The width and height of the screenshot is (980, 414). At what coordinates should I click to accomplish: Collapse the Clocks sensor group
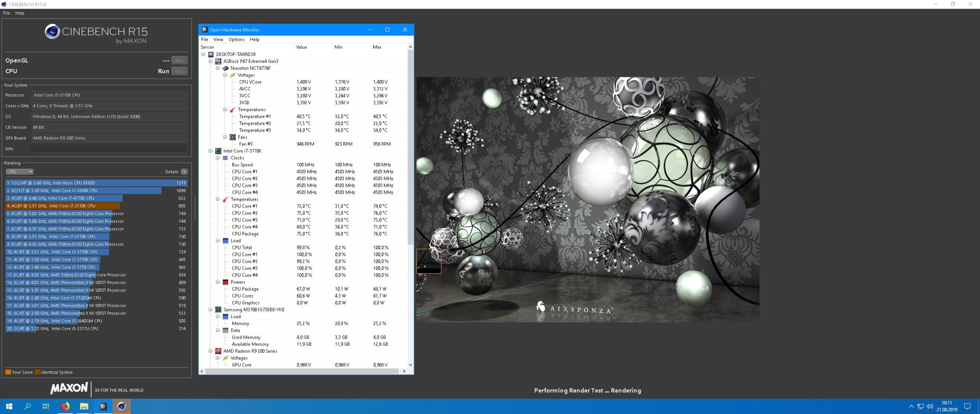(218, 158)
